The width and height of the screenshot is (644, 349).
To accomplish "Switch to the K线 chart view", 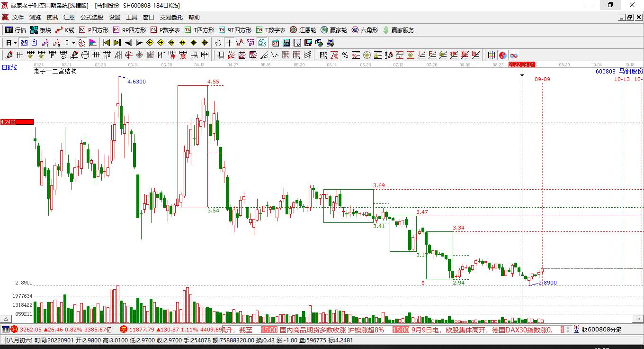I will pyautogui.click(x=65, y=30).
